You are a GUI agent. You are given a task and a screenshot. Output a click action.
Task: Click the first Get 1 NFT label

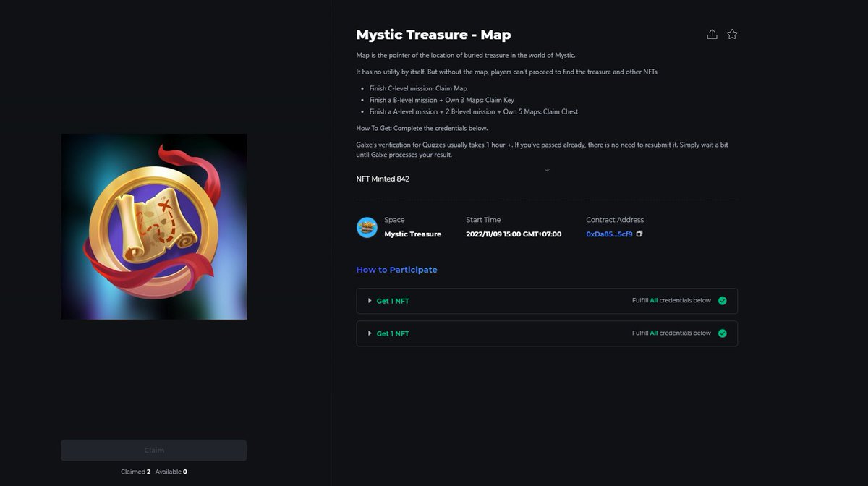391,300
